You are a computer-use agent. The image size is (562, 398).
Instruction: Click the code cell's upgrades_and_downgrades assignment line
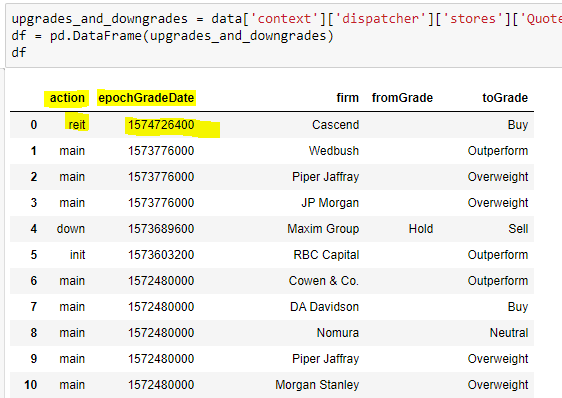click(x=286, y=19)
